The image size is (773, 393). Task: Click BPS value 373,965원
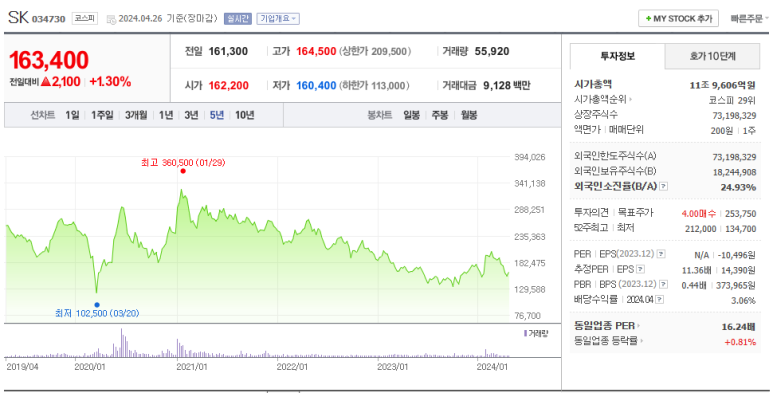pos(737,285)
